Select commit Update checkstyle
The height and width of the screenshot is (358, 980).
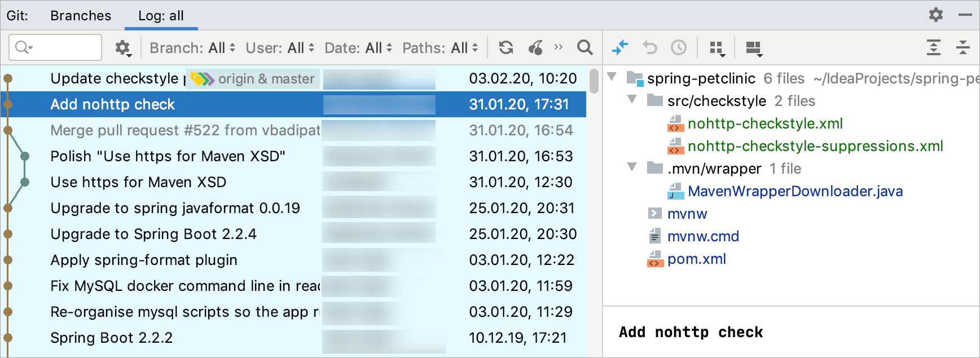tap(293, 78)
